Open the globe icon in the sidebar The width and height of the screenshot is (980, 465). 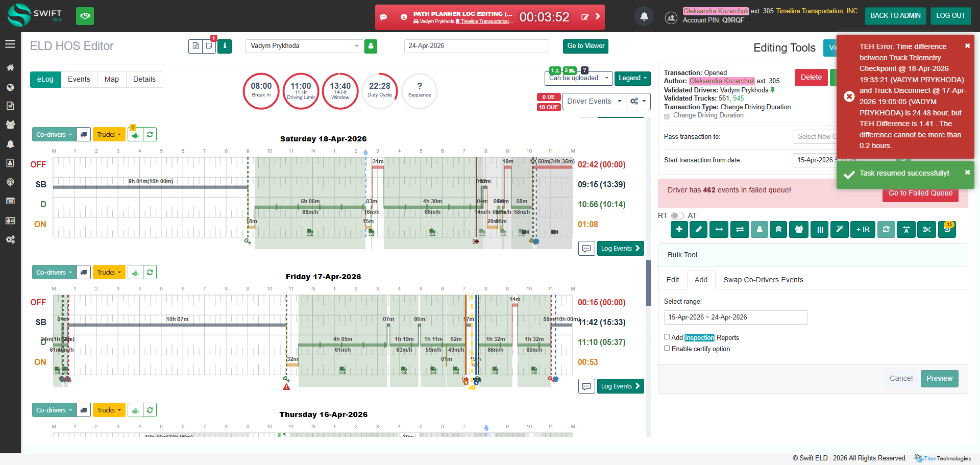pos(10,87)
